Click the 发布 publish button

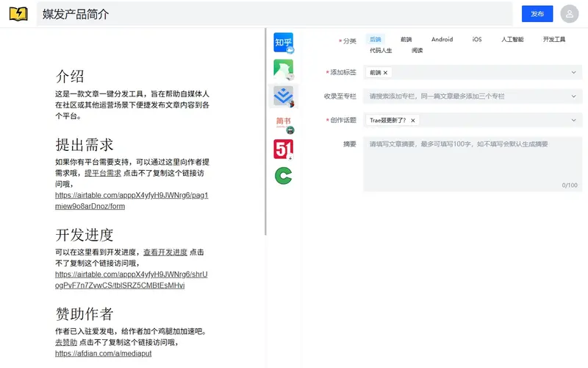[537, 14]
